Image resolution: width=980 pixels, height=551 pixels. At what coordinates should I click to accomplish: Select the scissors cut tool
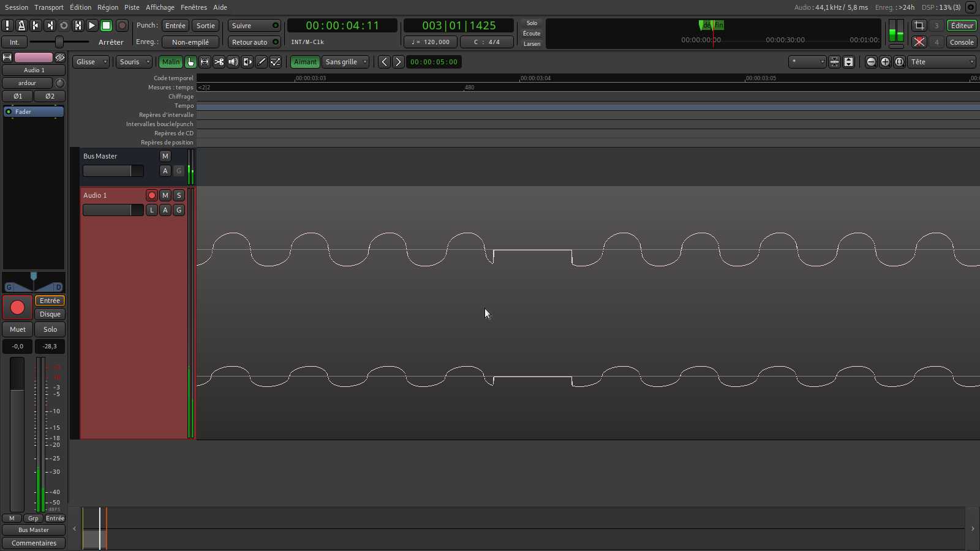219,62
